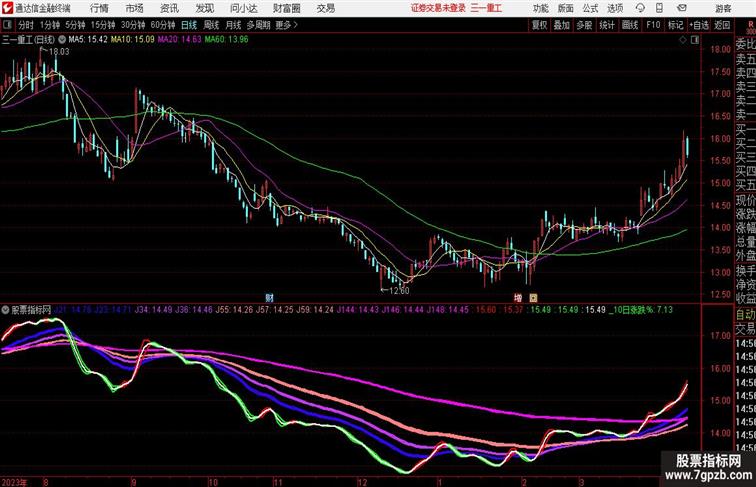Open the mail envelope icon
The height and width of the screenshot is (487, 756).
681,8
